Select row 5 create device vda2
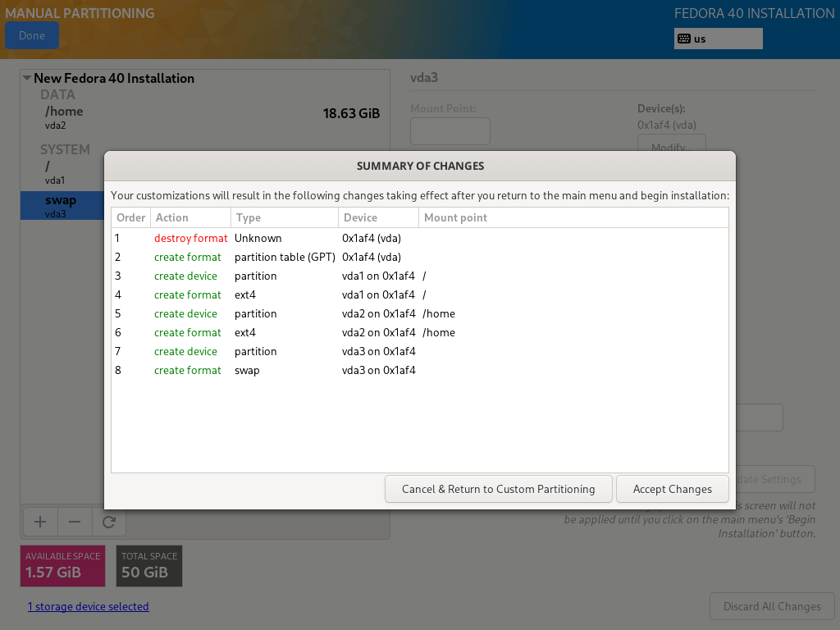 [x=420, y=314]
